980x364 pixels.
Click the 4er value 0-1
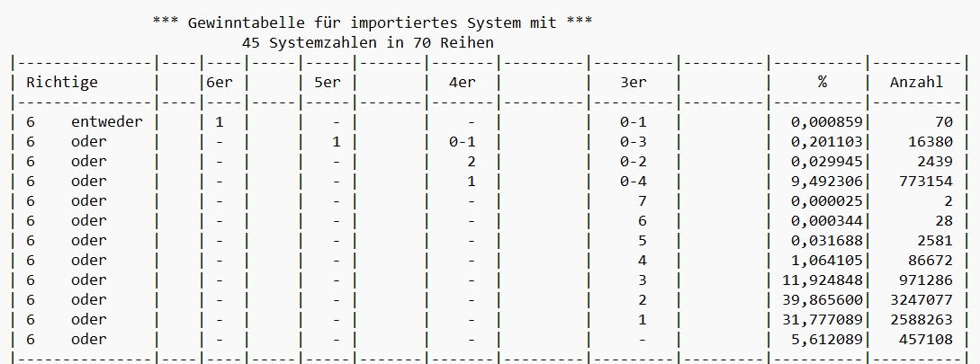[x=462, y=142]
